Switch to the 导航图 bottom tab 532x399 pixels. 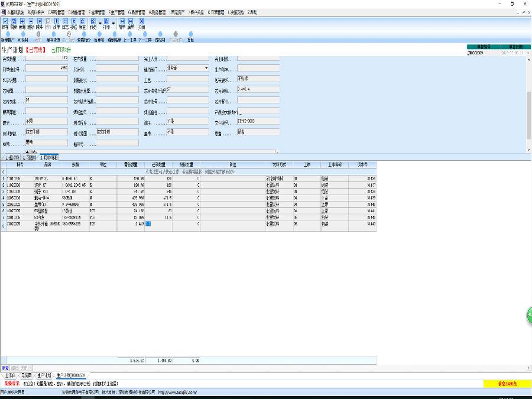[x=26, y=375]
